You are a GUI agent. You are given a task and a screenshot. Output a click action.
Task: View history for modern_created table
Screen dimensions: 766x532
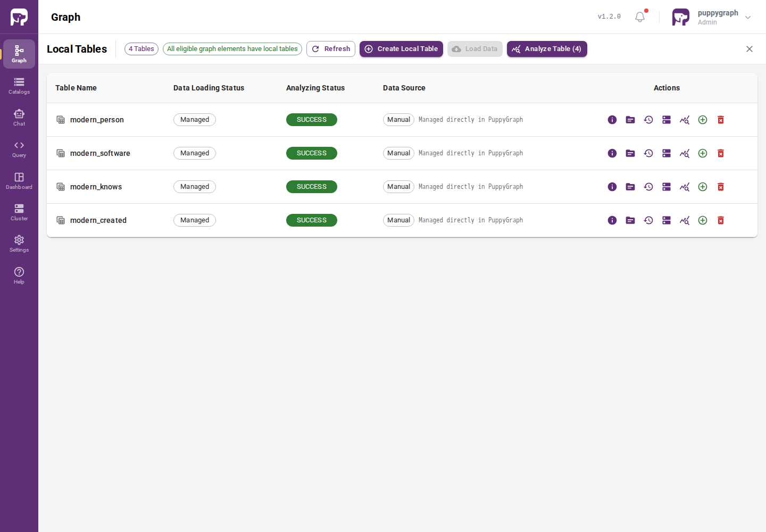648,220
